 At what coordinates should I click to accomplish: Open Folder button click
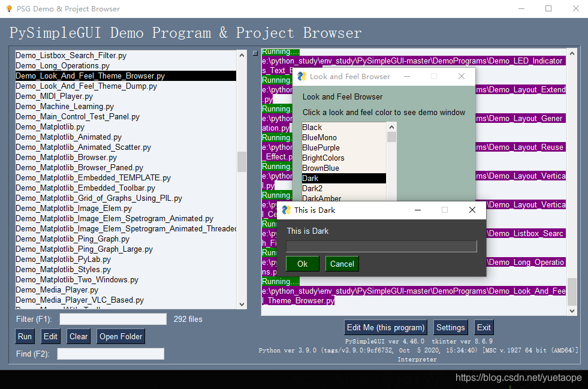120,336
